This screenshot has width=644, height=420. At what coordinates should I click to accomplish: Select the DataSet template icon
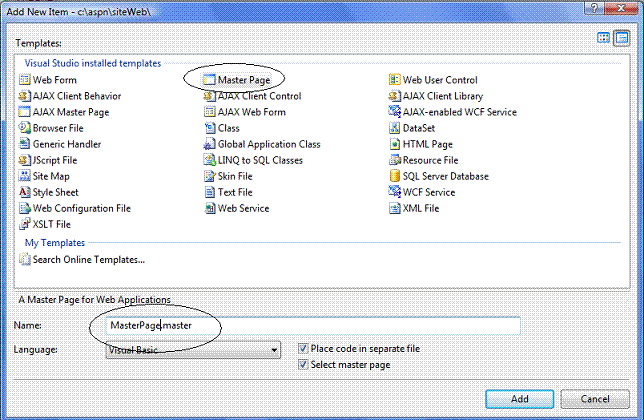pyautogui.click(x=394, y=128)
